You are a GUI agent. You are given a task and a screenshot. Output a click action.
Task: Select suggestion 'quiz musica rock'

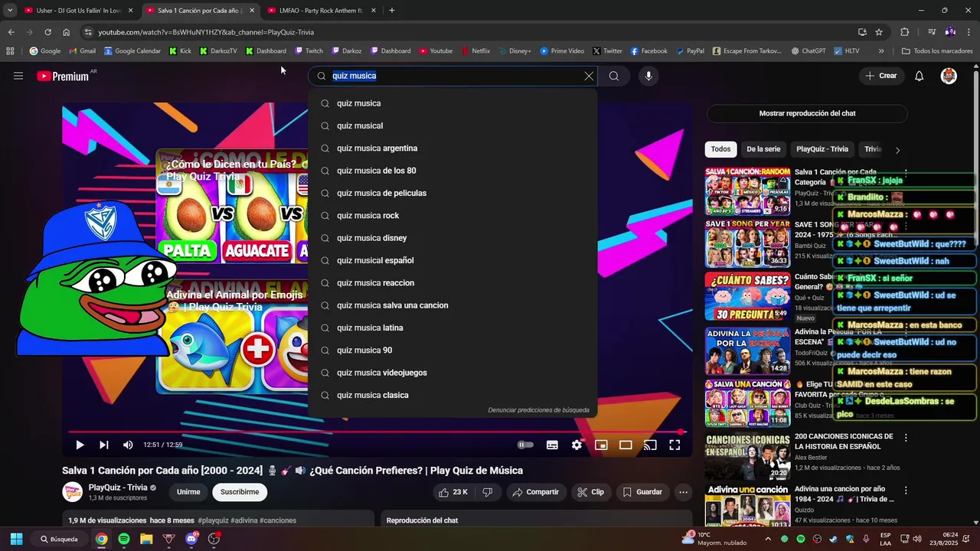tap(452, 216)
